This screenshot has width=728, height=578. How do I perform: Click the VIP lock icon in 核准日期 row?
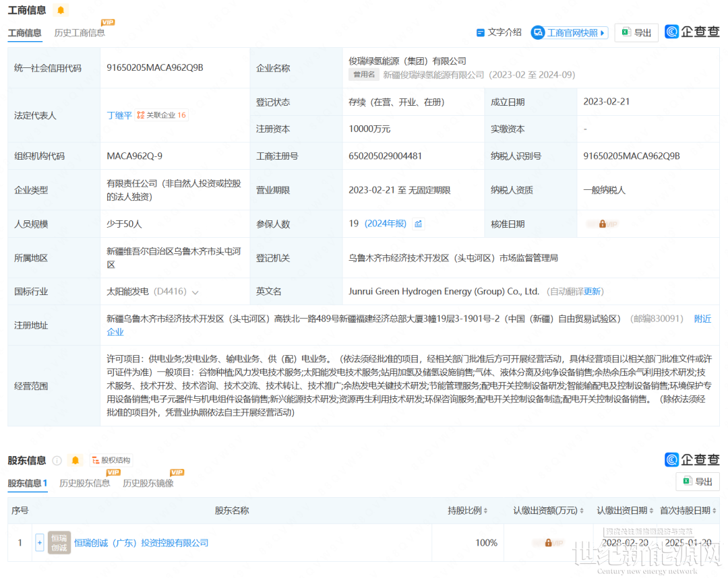click(602, 224)
